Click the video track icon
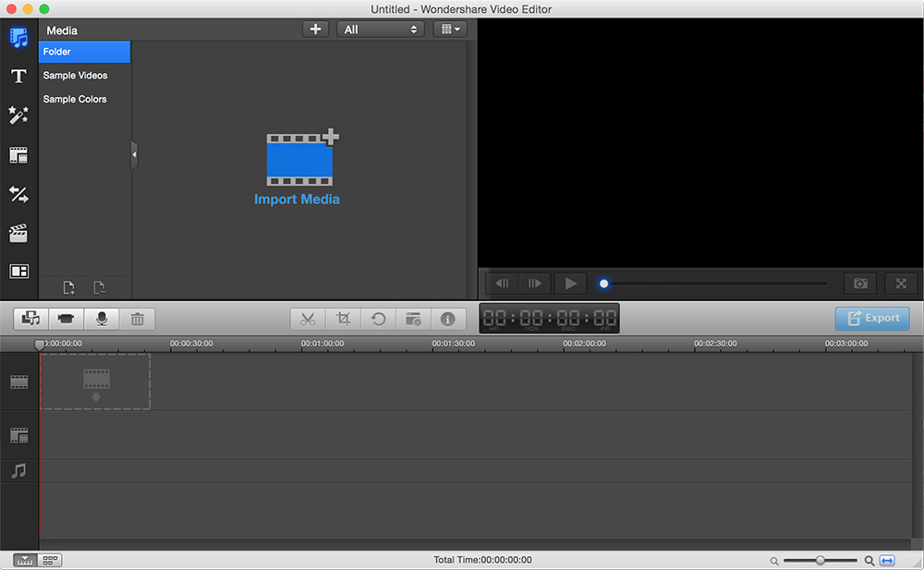This screenshot has height=570, width=924. coord(18,382)
